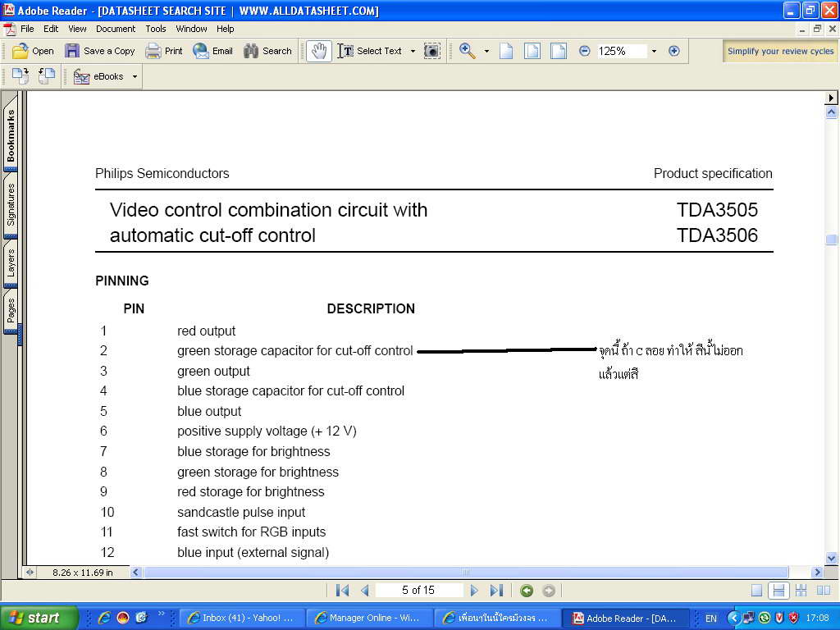
Task: Go to first page
Action: pyautogui.click(x=342, y=591)
